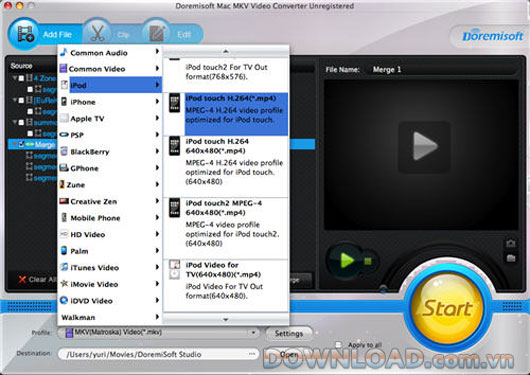The image size is (530, 375).
Task: Click the Settings button
Action: click(289, 333)
